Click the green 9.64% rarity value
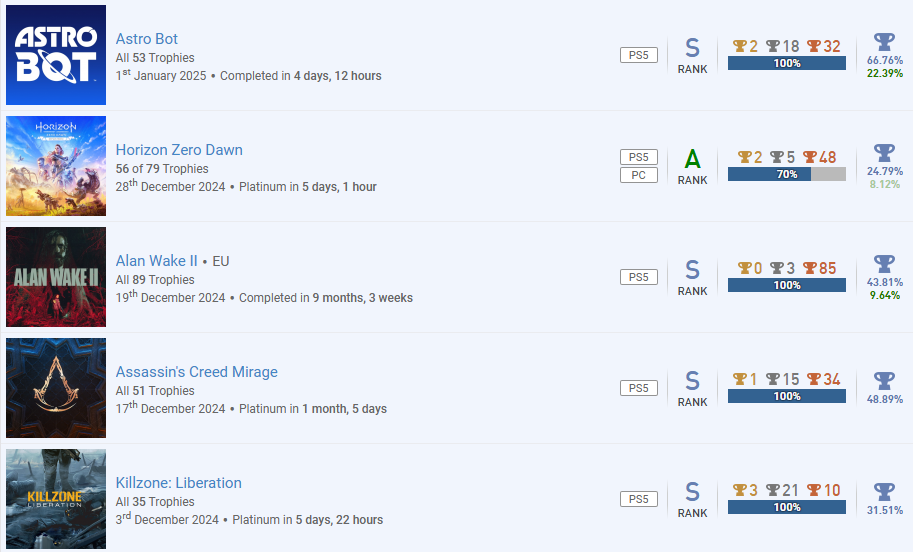This screenshot has height=552, width=913. tap(884, 295)
